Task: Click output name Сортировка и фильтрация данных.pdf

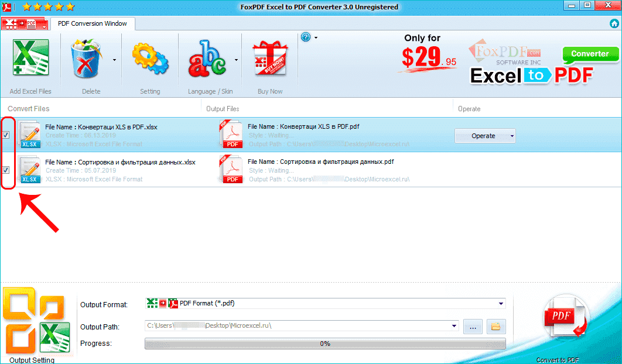Action: pos(320,162)
